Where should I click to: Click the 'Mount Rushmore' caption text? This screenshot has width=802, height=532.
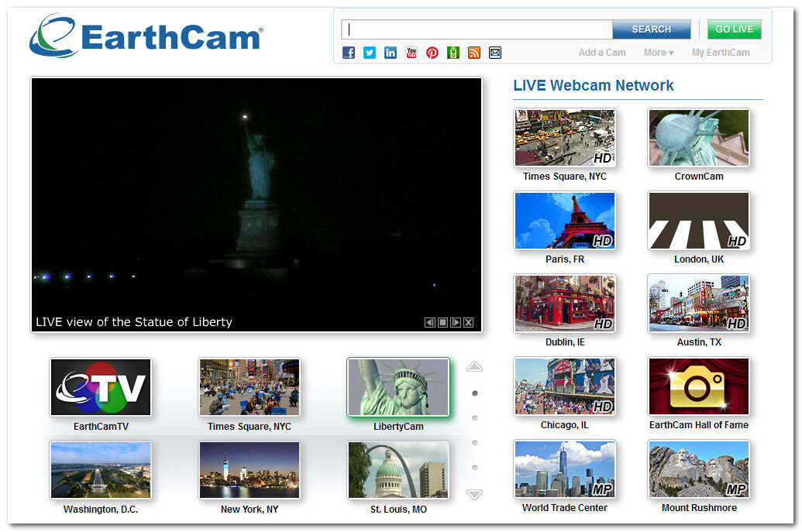(x=699, y=507)
